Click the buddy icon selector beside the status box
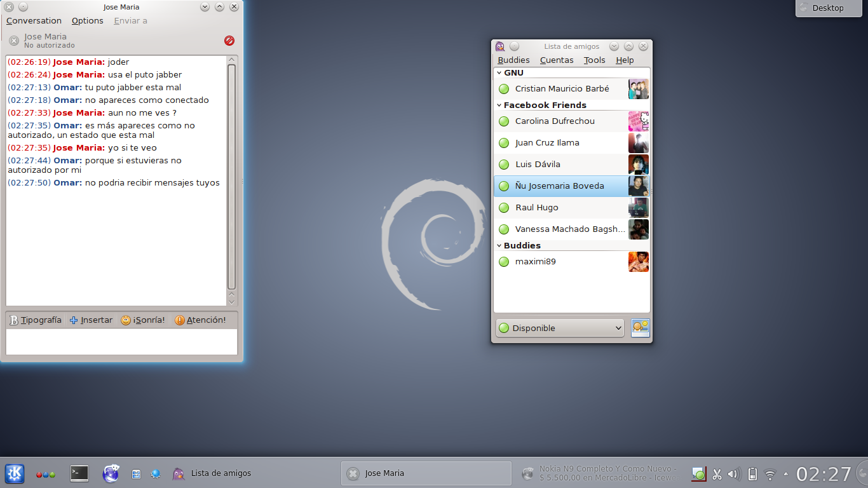Viewport: 868px width, 488px height. coord(641,328)
